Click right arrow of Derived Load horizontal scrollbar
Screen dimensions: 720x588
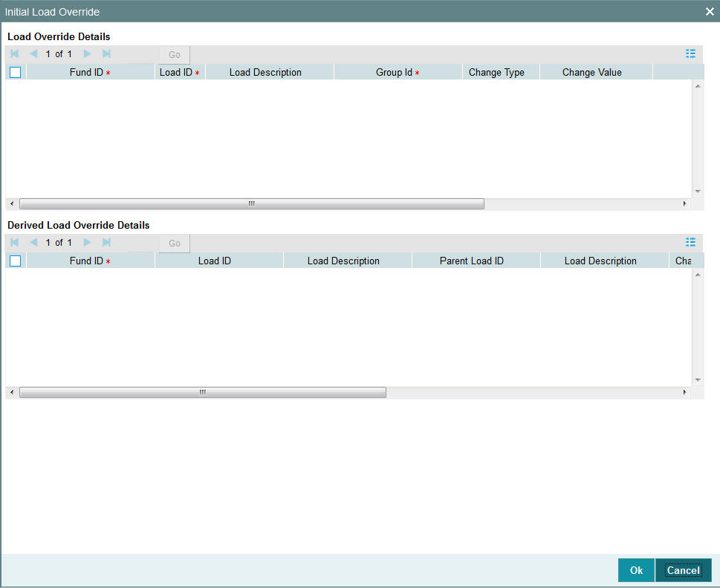(684, 392)
